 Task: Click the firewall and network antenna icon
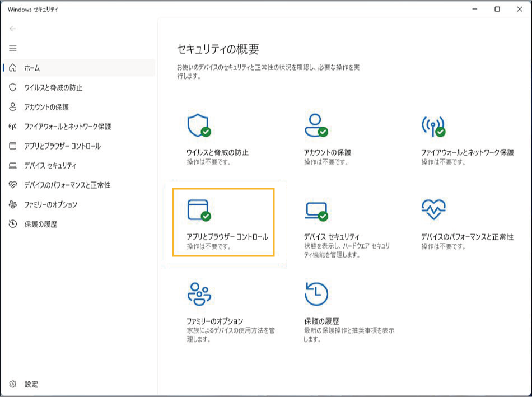433,126
